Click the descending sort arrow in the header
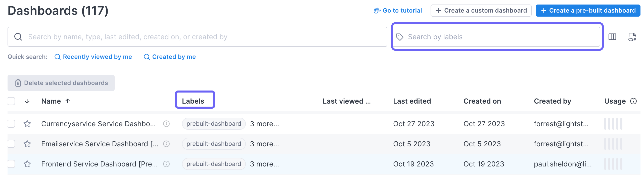This screenshot has height=175, width=644. pos(27,101)
